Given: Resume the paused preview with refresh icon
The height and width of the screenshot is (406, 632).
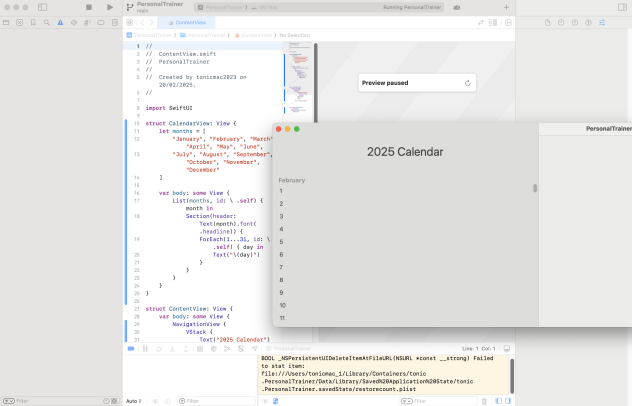Looking at the screenshot, I should pyautogui.click(x=467, y=83).
